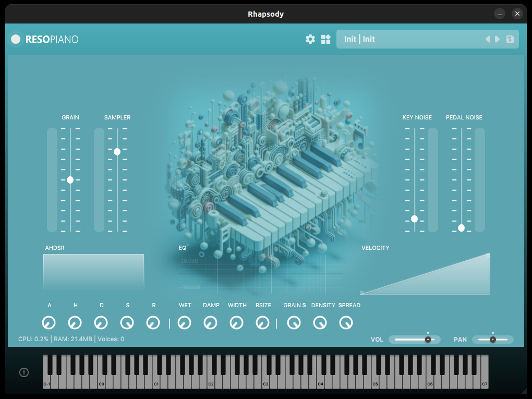532x399 pixels.
Task: Click the Voices: 0 status text
Action: pos(111,339)
